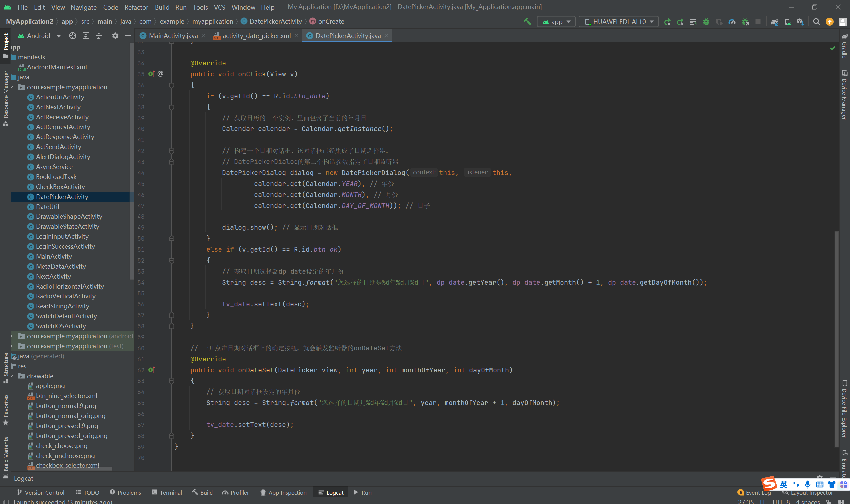Open the Device Manager toolbar icon
Viewport: 850px width, 504px height.
(788, 22)
